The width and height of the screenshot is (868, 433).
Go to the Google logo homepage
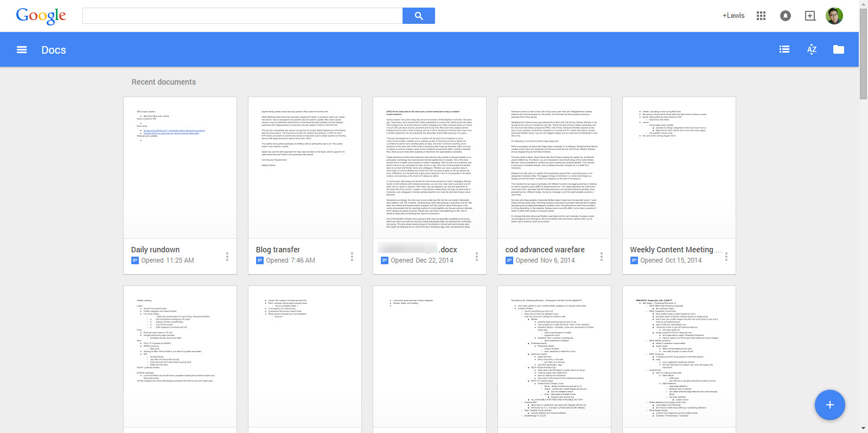[x=41, y=16]
